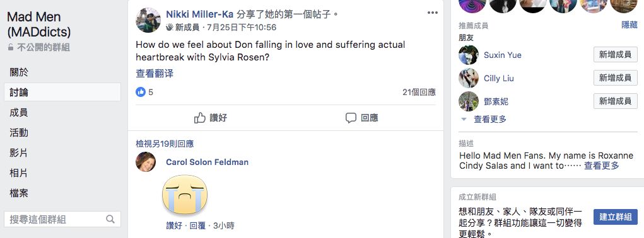Expand 查看更多 under suggested friends

490,119
